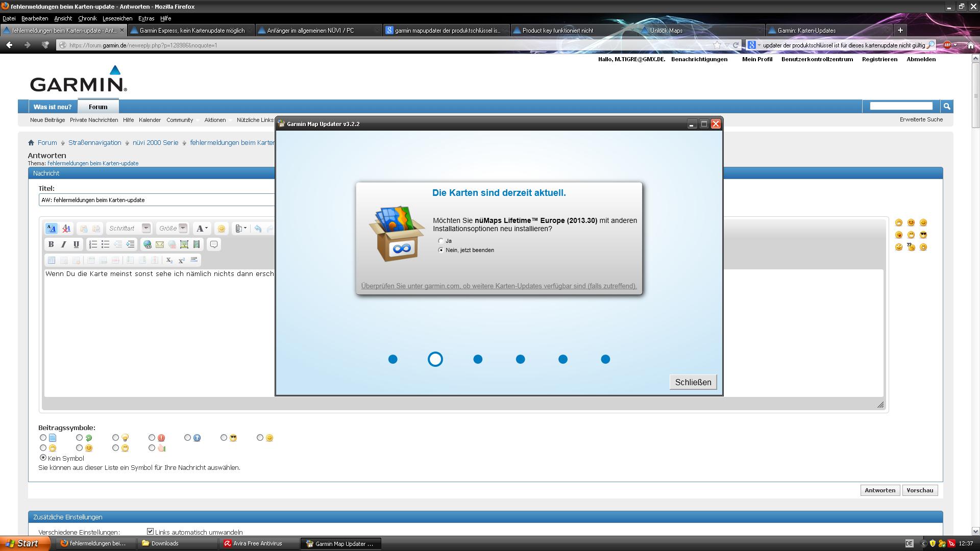Open the smilies inserter in toolbar
Viewport: 980px width, 551px height.
(221, 229)
